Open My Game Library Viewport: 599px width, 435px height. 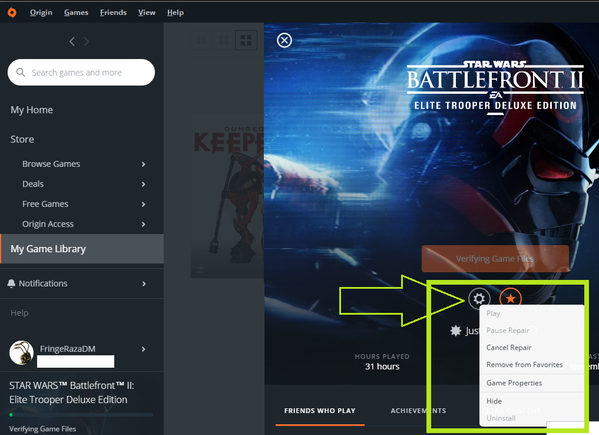pyautogui.click(x=82, y=249)
